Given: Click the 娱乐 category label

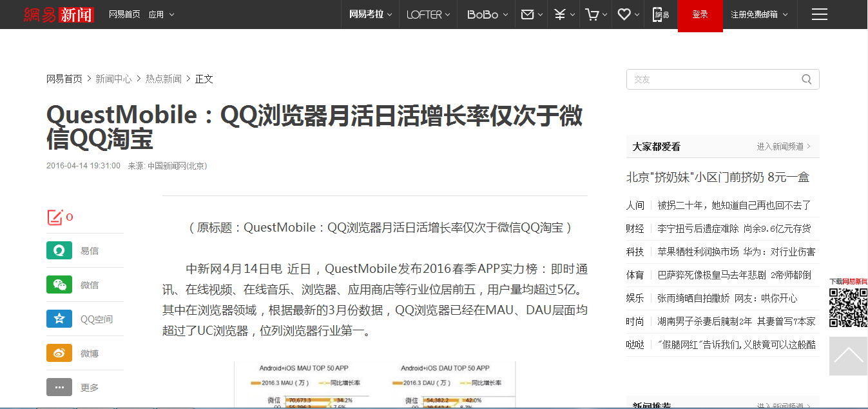Looking at the screenshot, I should 635,298.
